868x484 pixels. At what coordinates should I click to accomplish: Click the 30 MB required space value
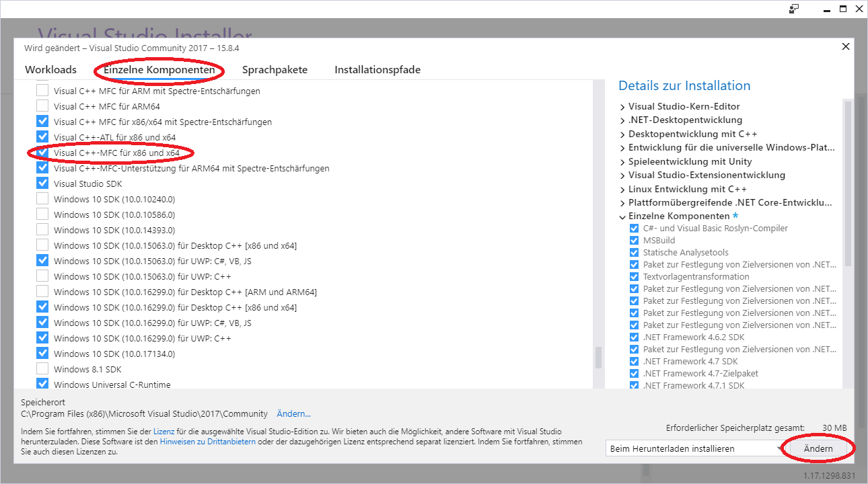[x=834, y=428]
